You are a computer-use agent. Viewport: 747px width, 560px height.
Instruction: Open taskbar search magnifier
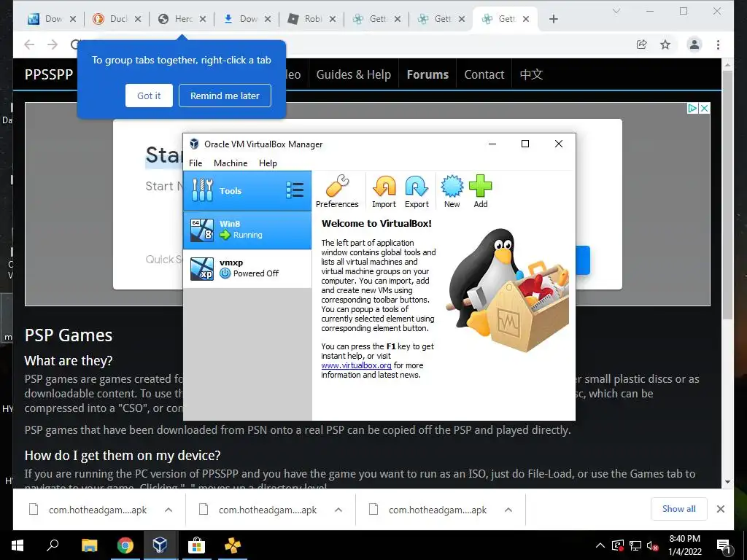pos(53,545)
